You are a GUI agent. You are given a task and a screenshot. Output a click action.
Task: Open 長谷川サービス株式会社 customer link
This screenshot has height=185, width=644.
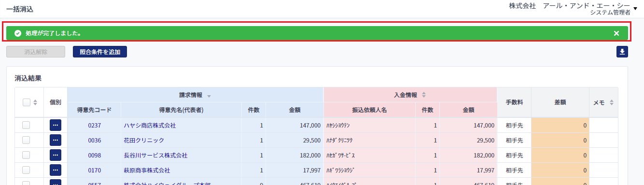tap(155, 155)
